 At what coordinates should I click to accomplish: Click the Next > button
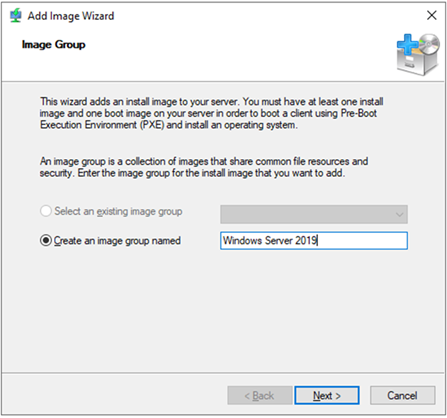(x=327, y=396)
